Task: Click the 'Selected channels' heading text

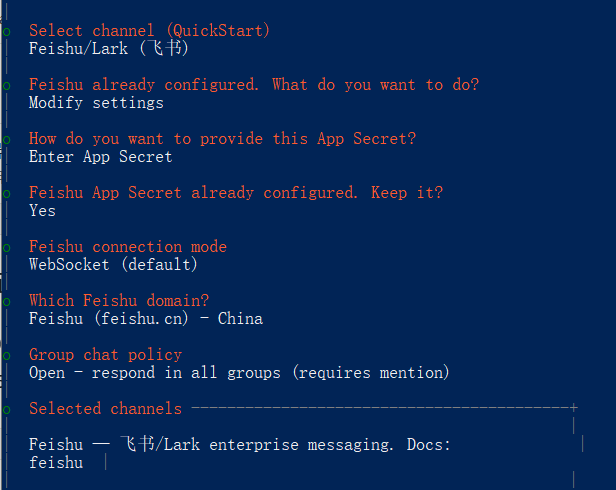Action: [x=105, y=408]
